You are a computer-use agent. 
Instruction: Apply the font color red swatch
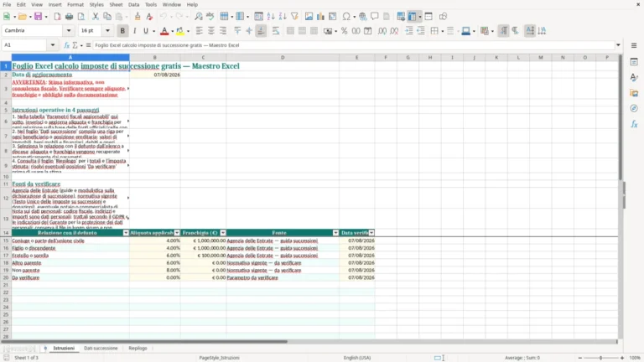coord(164,31)
